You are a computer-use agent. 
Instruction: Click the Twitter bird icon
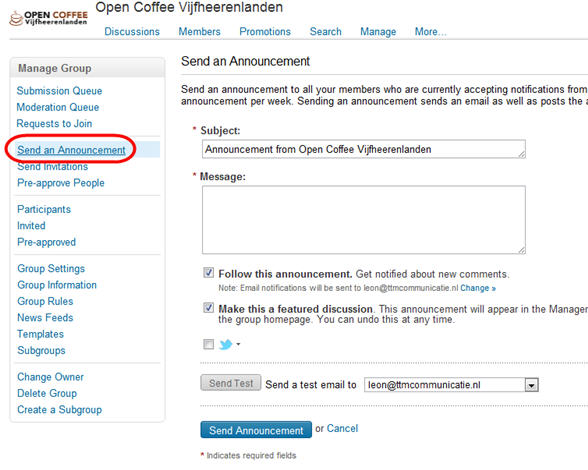coord(226,344)
